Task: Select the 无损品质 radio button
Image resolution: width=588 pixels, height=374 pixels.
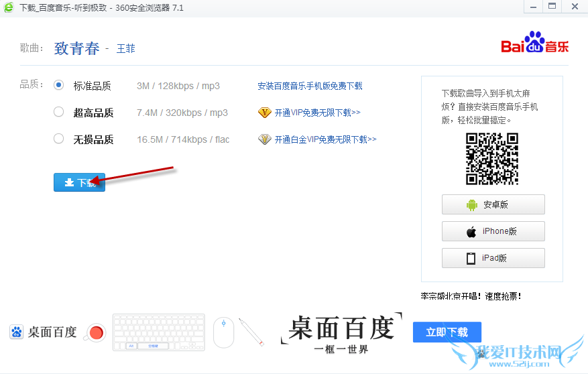Action: 58,139
